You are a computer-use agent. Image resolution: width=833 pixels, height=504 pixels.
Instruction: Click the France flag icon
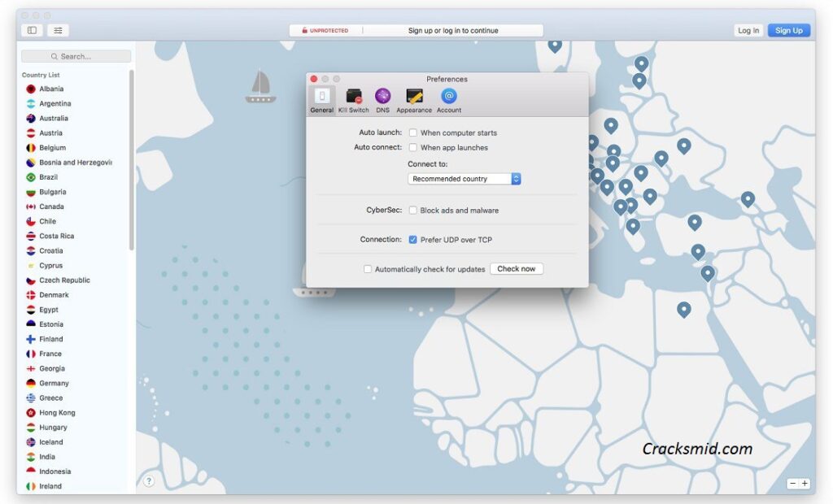point(31,354)
